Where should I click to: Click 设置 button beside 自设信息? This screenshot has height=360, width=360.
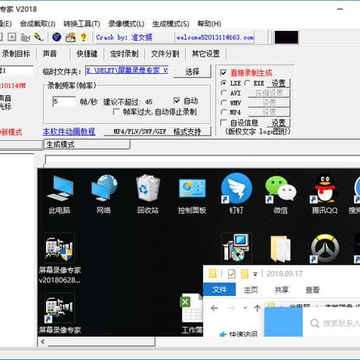(279, 122)
